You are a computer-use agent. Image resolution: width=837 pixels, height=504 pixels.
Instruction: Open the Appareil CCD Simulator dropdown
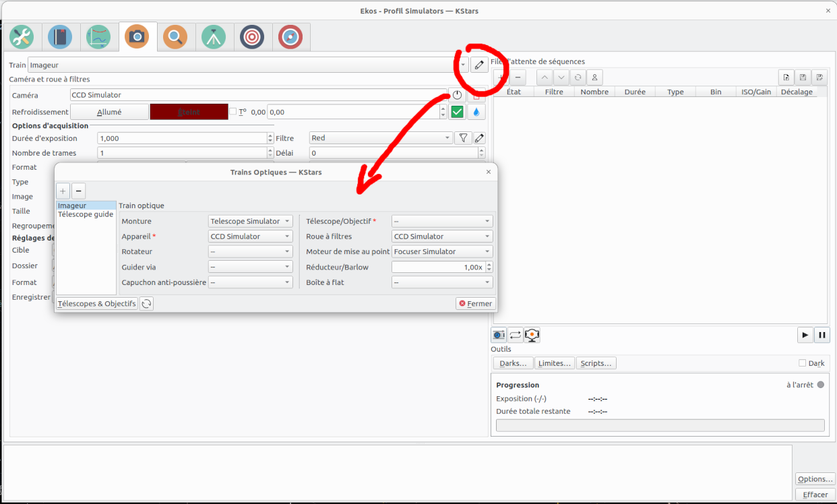[251, 237]
